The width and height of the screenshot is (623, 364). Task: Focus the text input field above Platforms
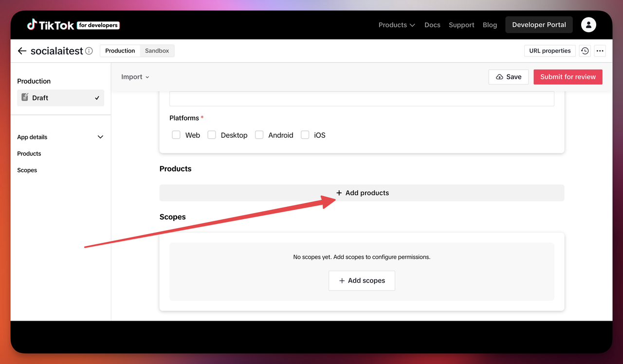point(362,99)
